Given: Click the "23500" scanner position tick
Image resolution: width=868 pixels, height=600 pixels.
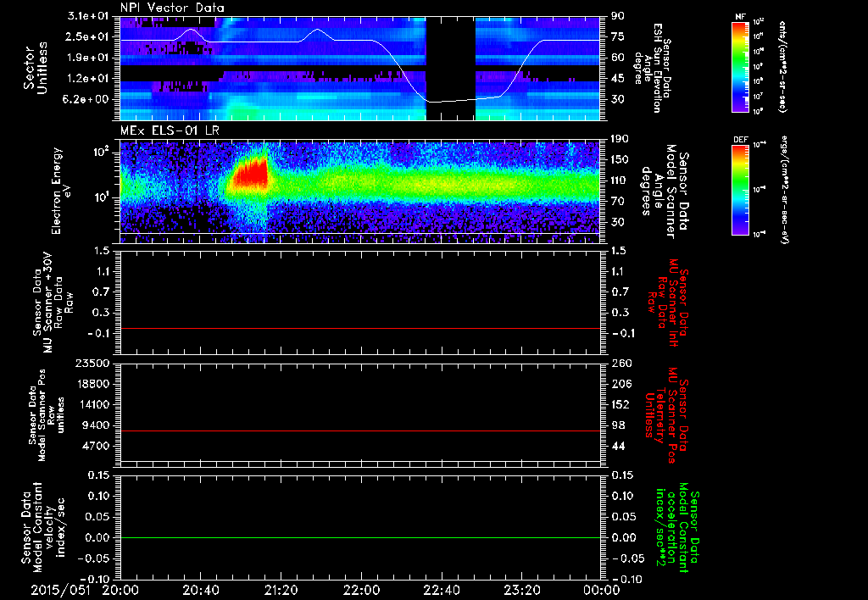Looking at the screenshot, I should 93,364.
